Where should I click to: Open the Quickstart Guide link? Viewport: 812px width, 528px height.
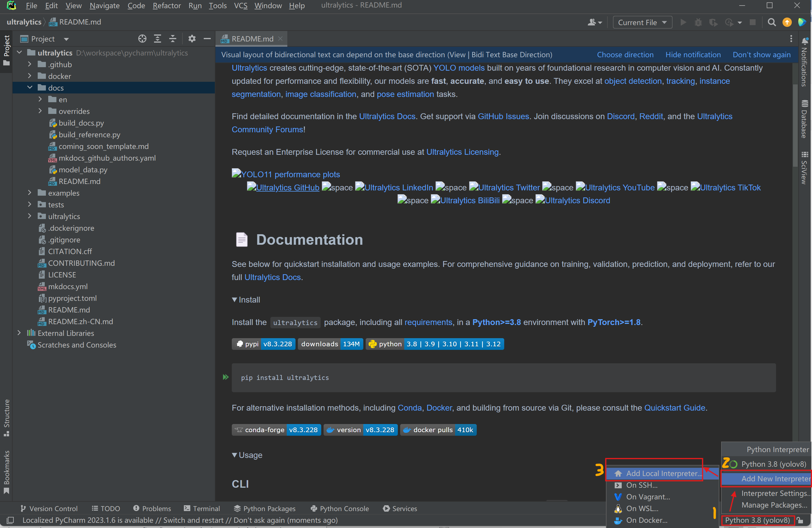pos(675,408)
